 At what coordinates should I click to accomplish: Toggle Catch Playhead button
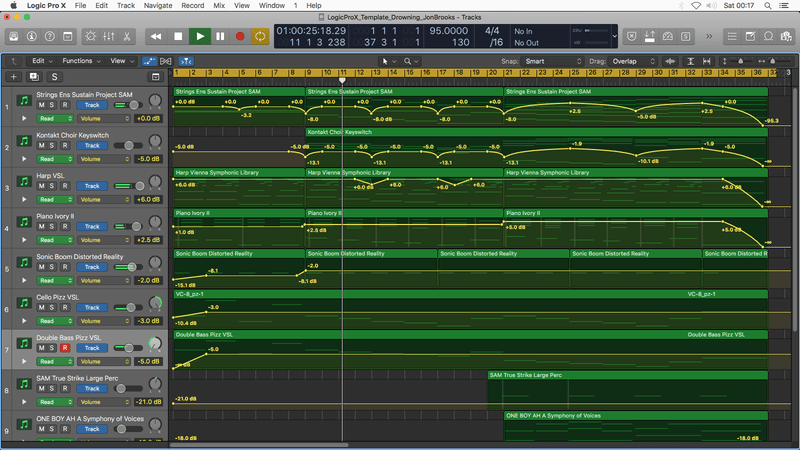click(x=186, y=61)
